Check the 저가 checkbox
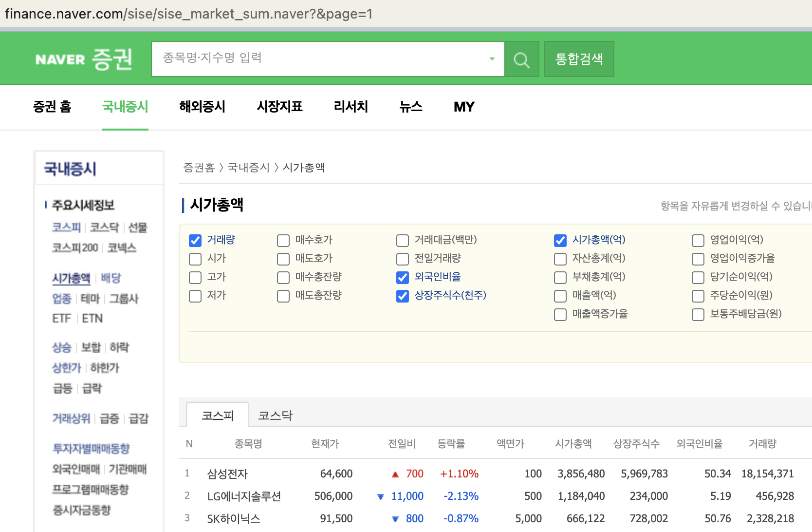Image resolution: width=812 pixels, height=532 pixels. (x=195, y=296)
